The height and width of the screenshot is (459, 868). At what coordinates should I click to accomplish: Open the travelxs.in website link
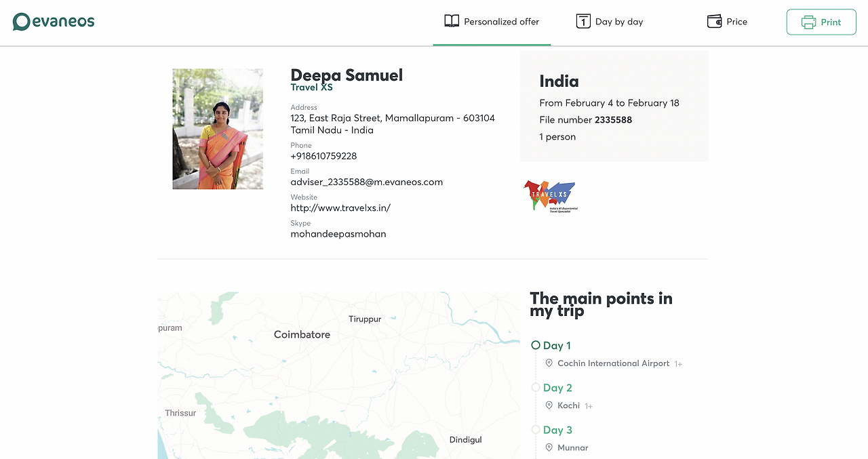point(340,208)
